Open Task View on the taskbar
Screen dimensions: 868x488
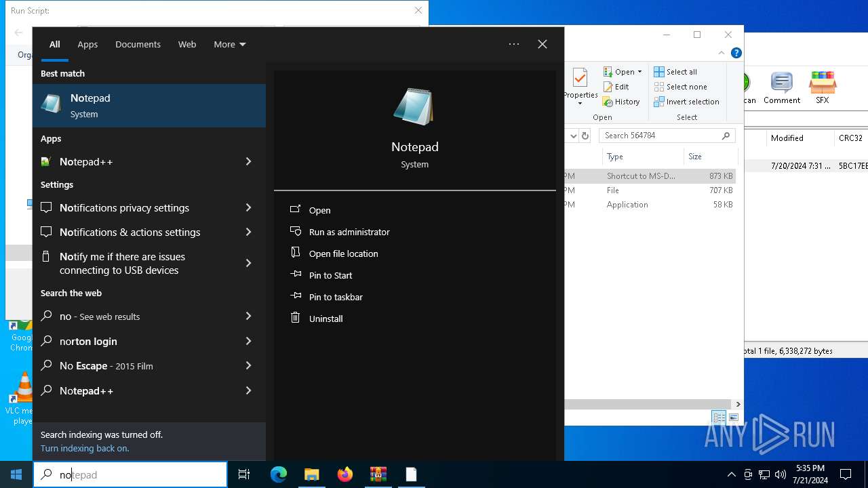click(244, 474)
